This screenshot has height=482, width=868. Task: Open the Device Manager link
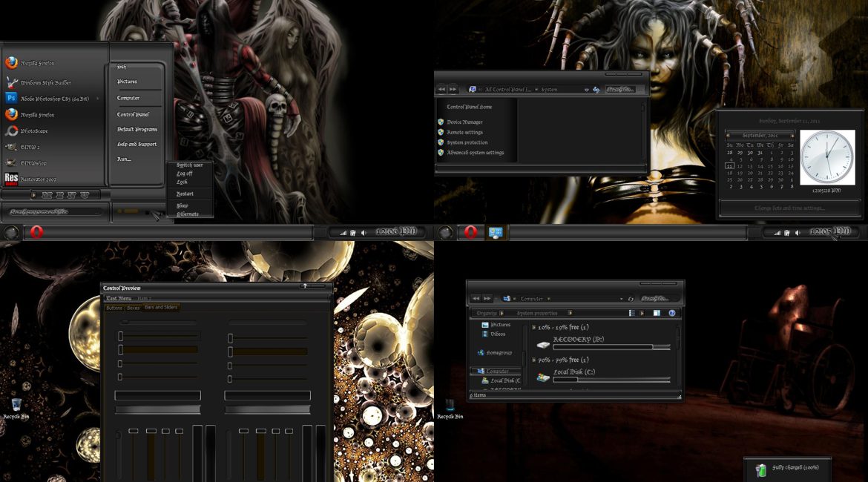pyautogui.click(x=464, y=122)
